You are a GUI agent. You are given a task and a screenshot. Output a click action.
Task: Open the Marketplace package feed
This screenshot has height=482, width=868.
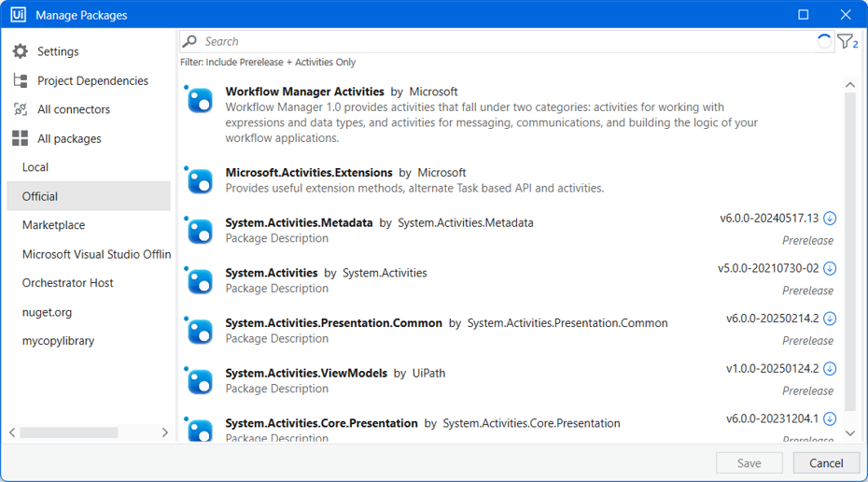point(54,225)
